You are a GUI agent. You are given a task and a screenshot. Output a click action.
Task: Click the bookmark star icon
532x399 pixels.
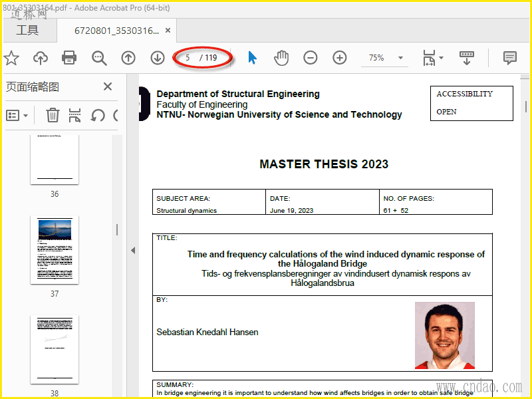11,58
